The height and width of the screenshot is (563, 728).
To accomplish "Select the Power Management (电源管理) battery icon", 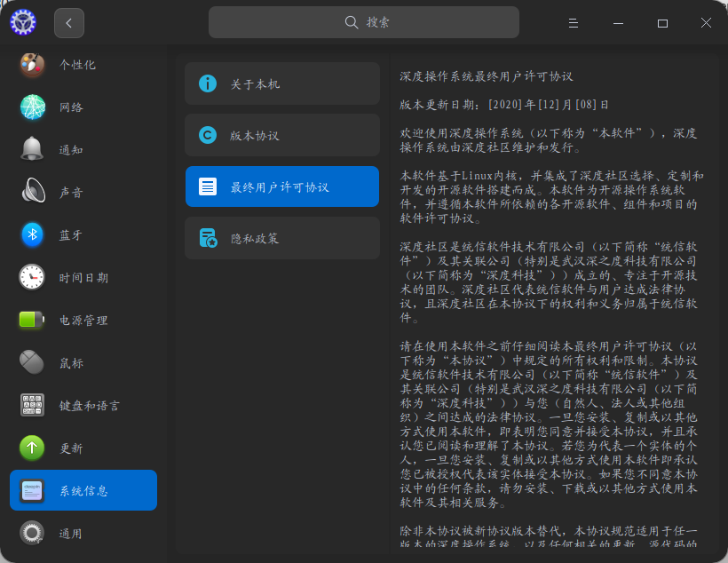I will 32,320.
